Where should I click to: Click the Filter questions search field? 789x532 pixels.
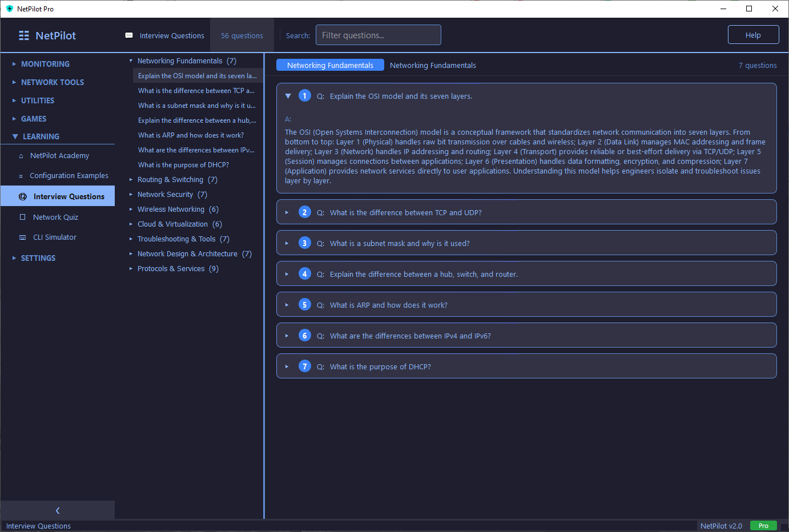coord(378,35)
